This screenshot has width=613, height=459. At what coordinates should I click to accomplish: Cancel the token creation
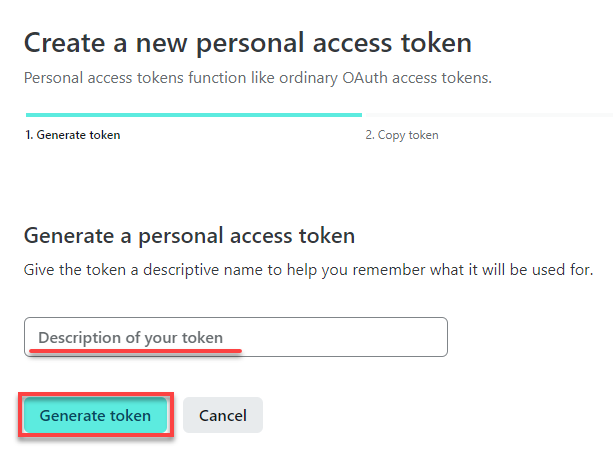(223, 415)
